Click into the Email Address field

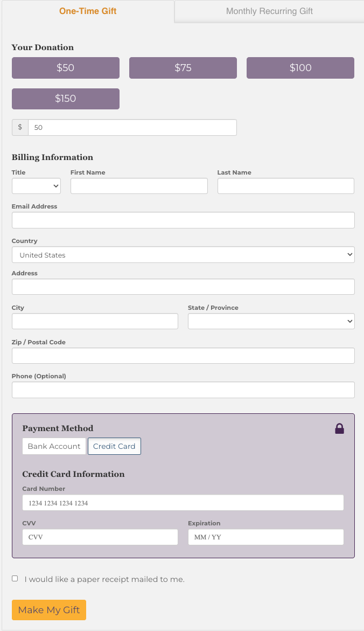(183, 220)
